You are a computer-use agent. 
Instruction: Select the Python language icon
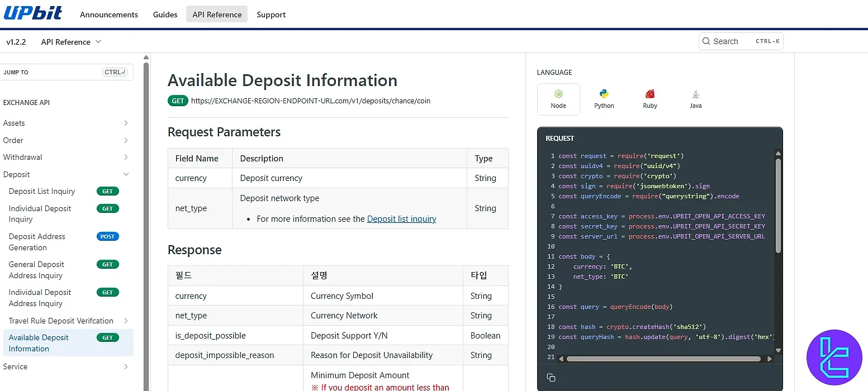pyautogui.click(x=604, y=94)
